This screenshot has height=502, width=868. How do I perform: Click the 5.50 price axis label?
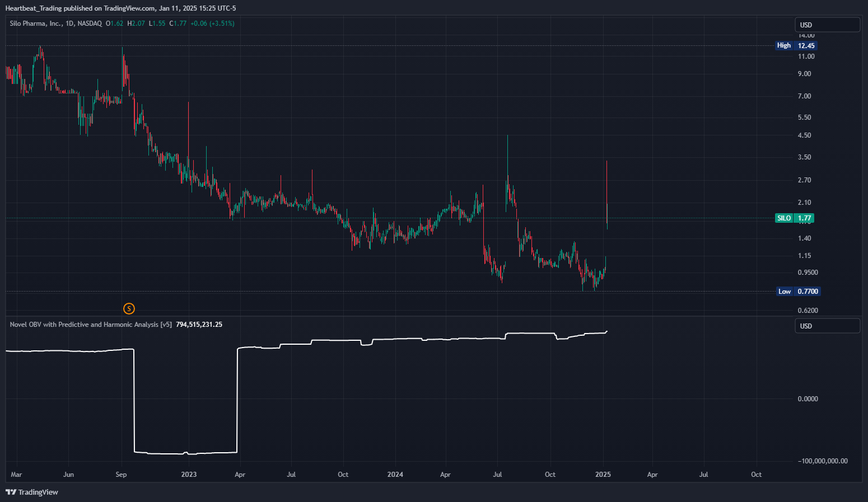(x=805, y=118)
